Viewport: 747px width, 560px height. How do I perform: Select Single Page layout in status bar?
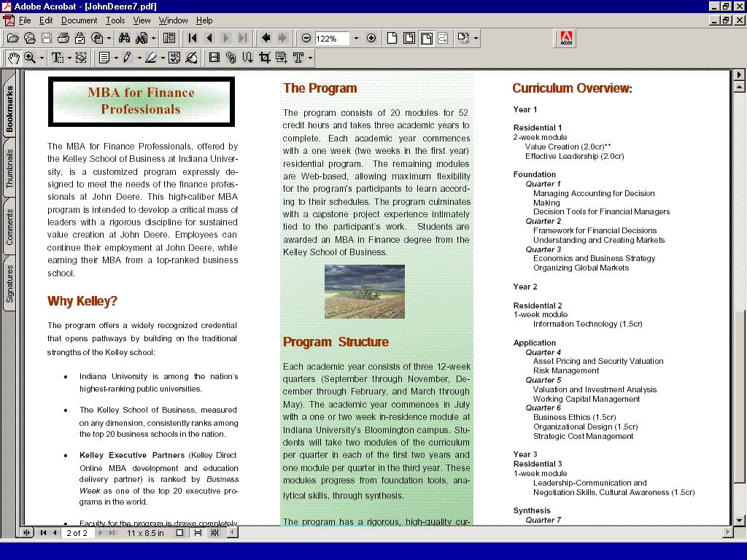coord(179,533)
